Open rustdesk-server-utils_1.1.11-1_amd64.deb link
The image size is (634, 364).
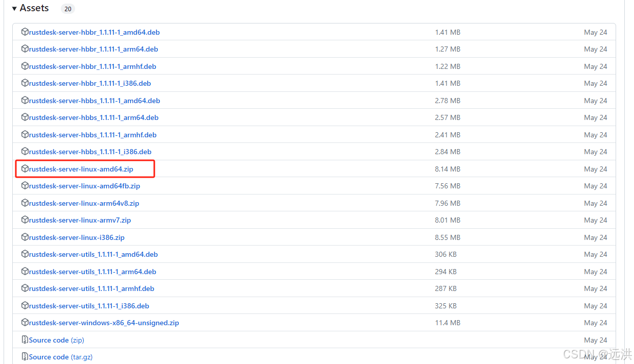point(93,255)
